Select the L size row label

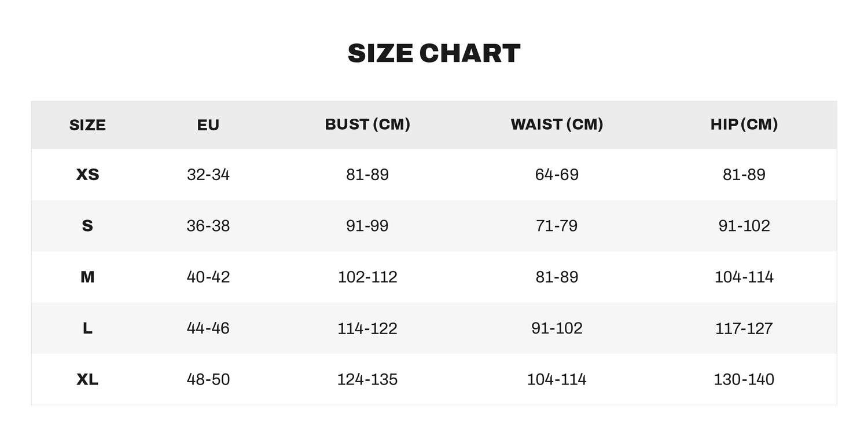[87, 328]
